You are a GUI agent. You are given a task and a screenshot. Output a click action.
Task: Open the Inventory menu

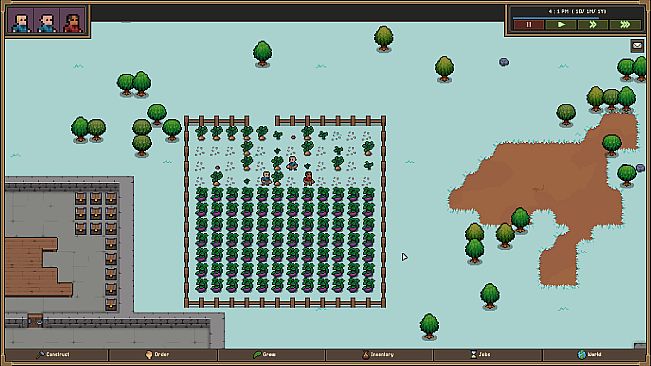click(x=379, y=354)
